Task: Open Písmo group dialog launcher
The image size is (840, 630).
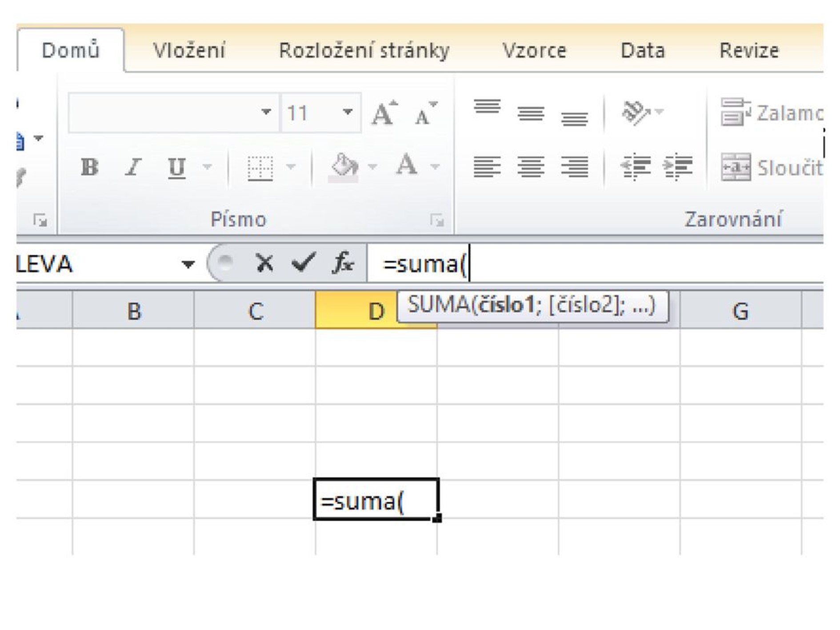Action: pyautogui.click(x=437, y=220)
